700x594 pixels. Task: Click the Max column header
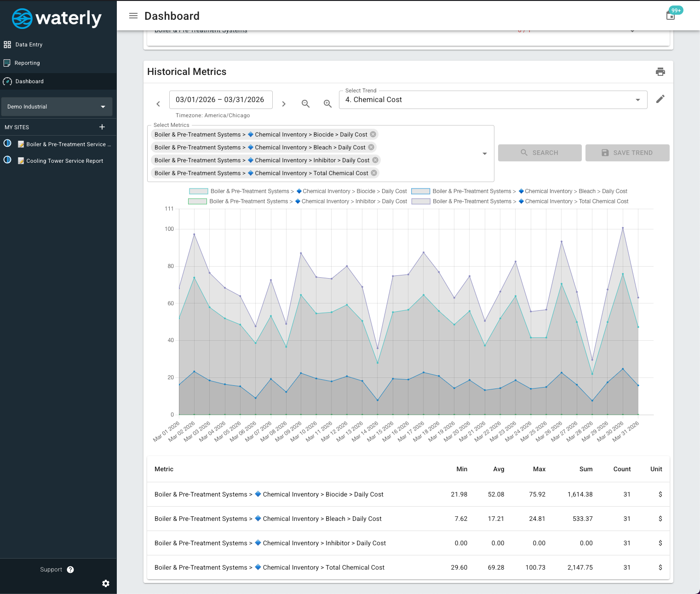[539, 469]
